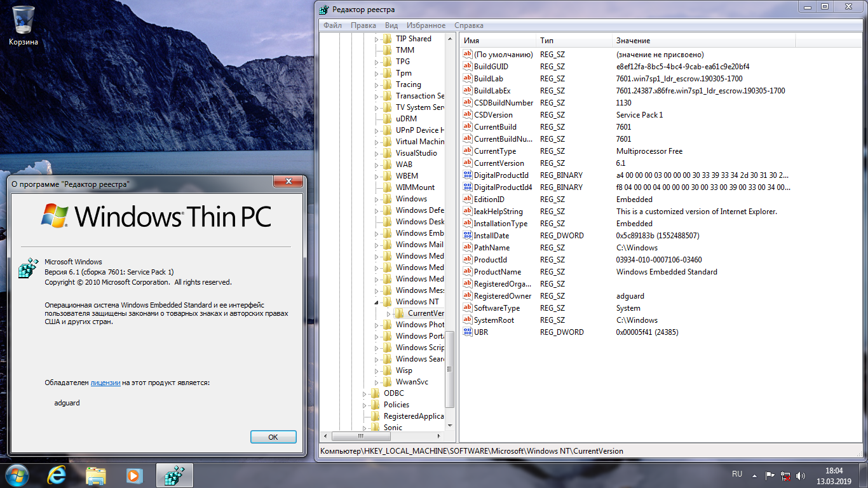Open the Избранное menu
The image size is (868, 488).
click(426, 25)
